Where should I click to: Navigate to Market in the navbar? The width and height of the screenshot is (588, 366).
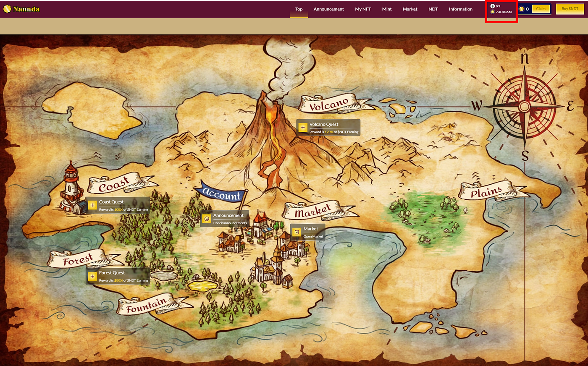coord(410,9)
